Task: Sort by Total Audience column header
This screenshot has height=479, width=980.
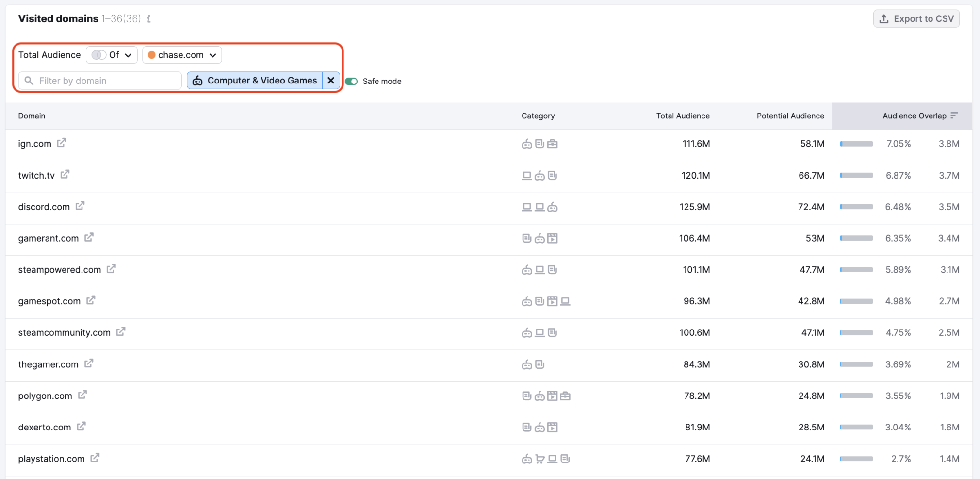Action: click(683, 116)
